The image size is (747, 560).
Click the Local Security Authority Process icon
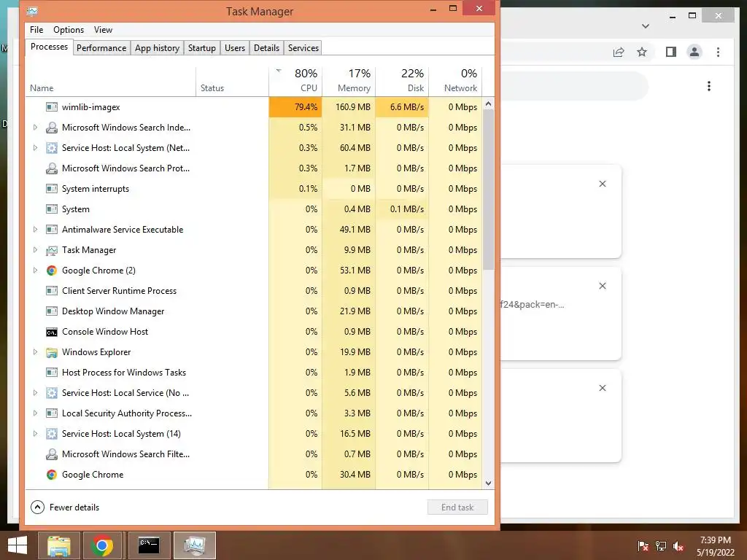(52, 413)
